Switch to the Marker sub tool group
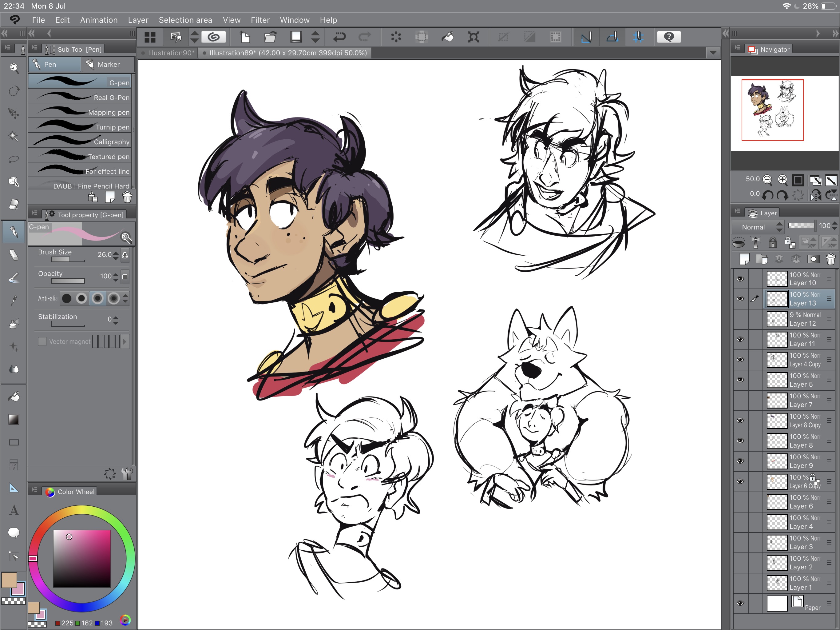Screen dimensions: 840x630 [108, 65]
